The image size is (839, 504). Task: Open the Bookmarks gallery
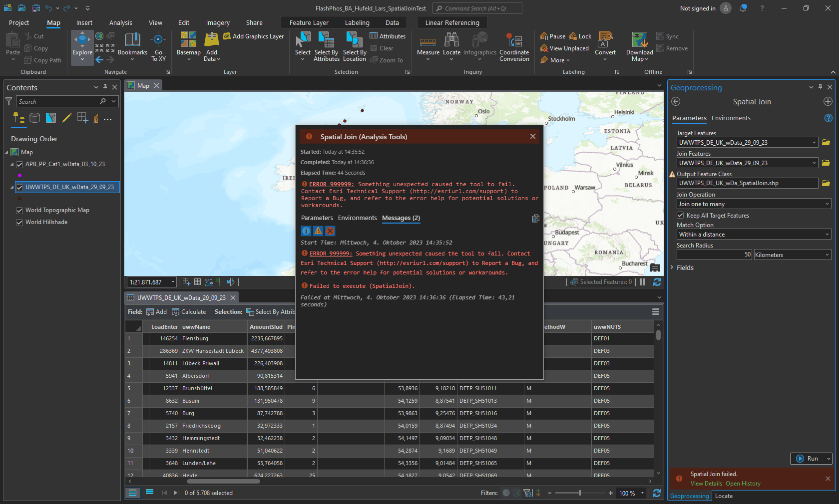pyautogui.click(x=132, y=47)
